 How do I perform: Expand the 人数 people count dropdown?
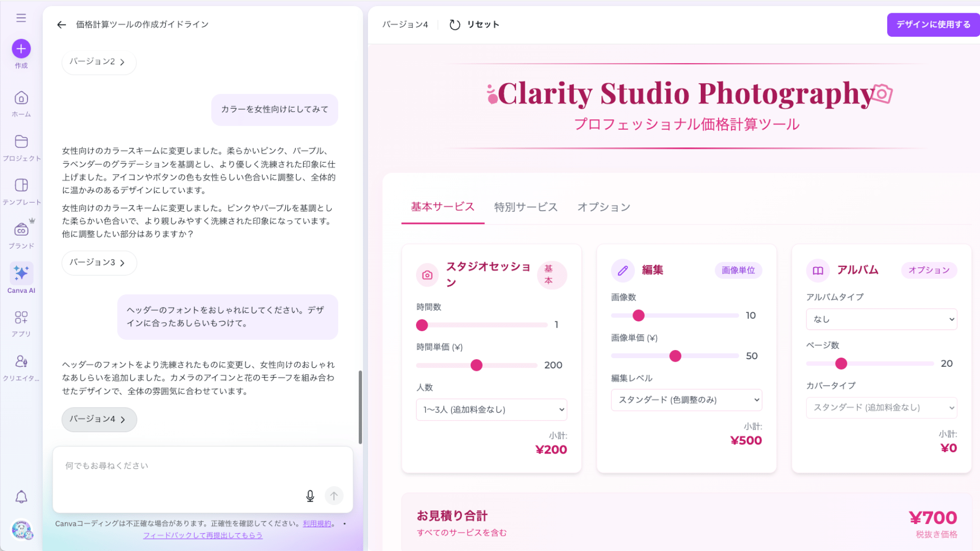point(491,410)
